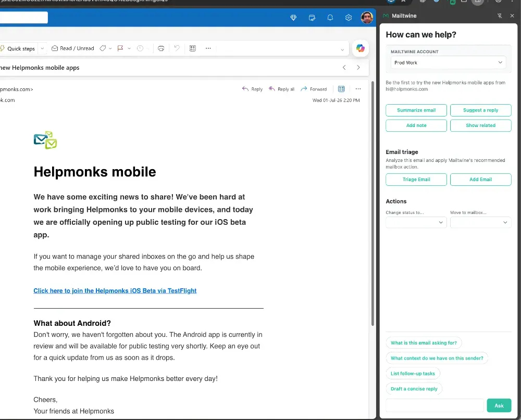Expand the flag options dropdown arrow
Screen dimensions: 521x420
[x=129, y=48]
